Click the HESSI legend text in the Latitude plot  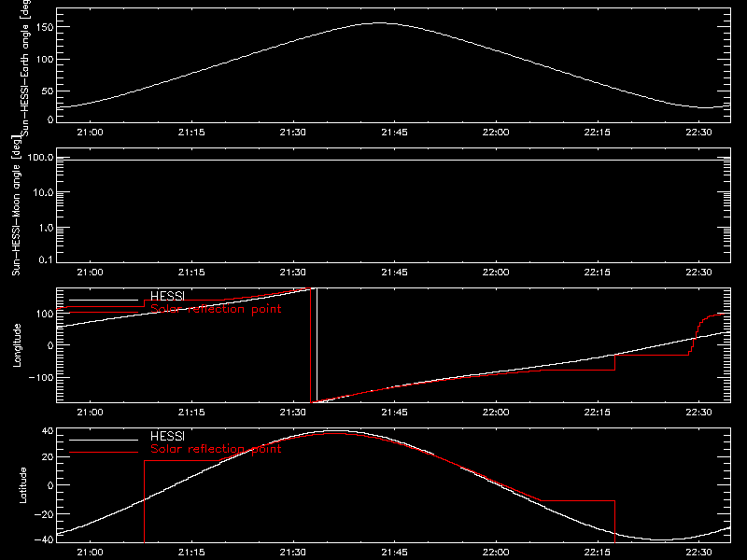(167, 436)
